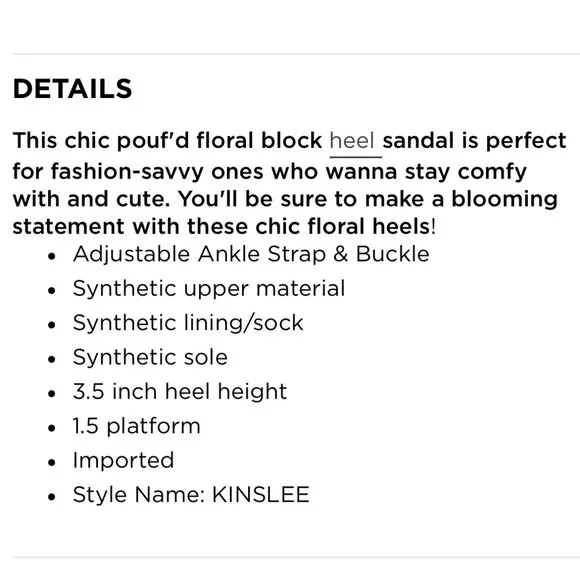The width and height of the screenshot is (580, 580).
Task: Click the '3.5 inch heel height' item
Action: pos(180,391)
